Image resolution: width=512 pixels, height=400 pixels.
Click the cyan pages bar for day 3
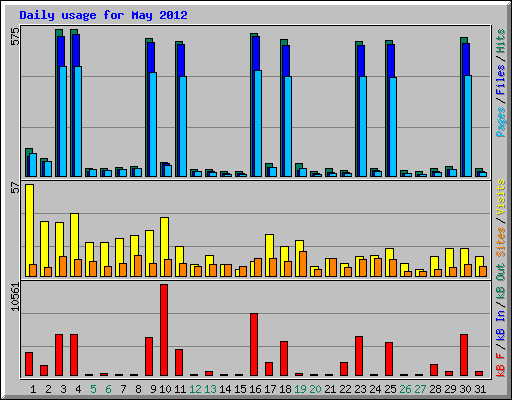tap(63, 121)
